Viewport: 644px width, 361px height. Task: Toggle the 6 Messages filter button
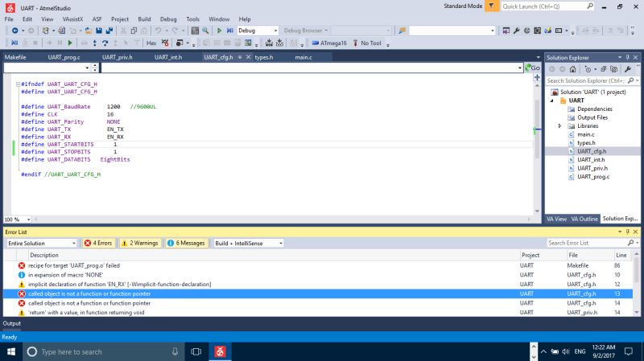pyautogui.click(x=187, y=244)
